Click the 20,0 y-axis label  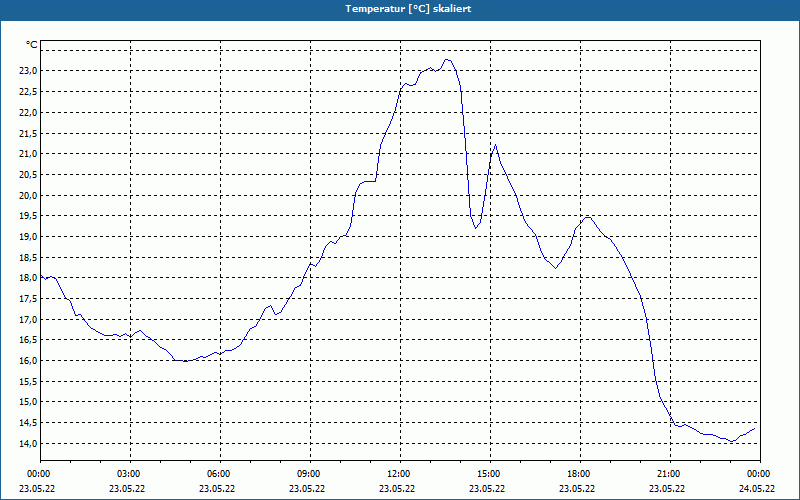(28, 195)
